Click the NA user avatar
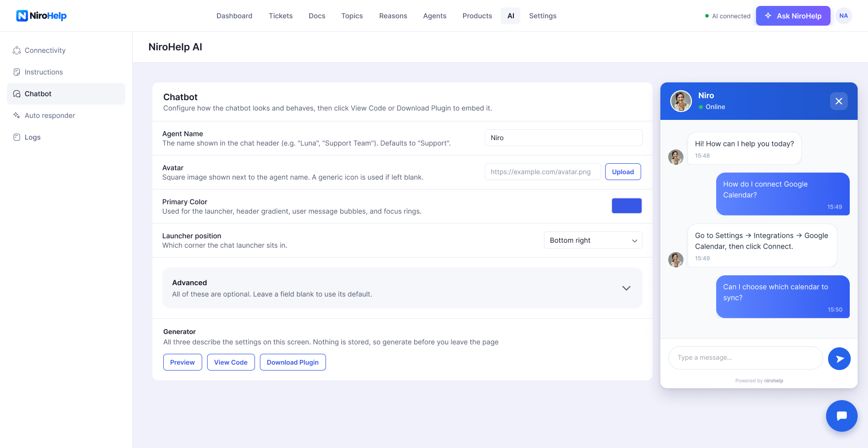The height and width of the screenshot is (448, 868). 844,16
